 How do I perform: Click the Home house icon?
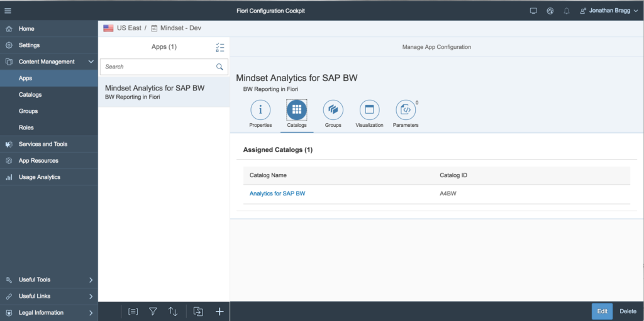coord(9,29)
